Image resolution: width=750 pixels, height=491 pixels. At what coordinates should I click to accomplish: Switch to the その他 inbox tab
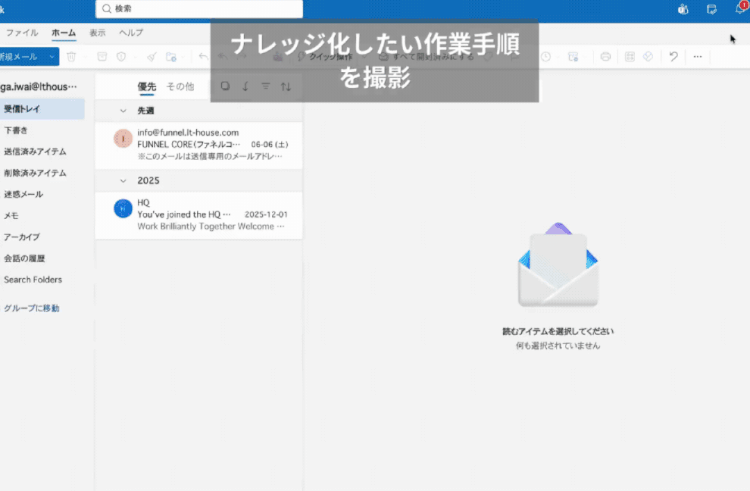tap(180, 87)
